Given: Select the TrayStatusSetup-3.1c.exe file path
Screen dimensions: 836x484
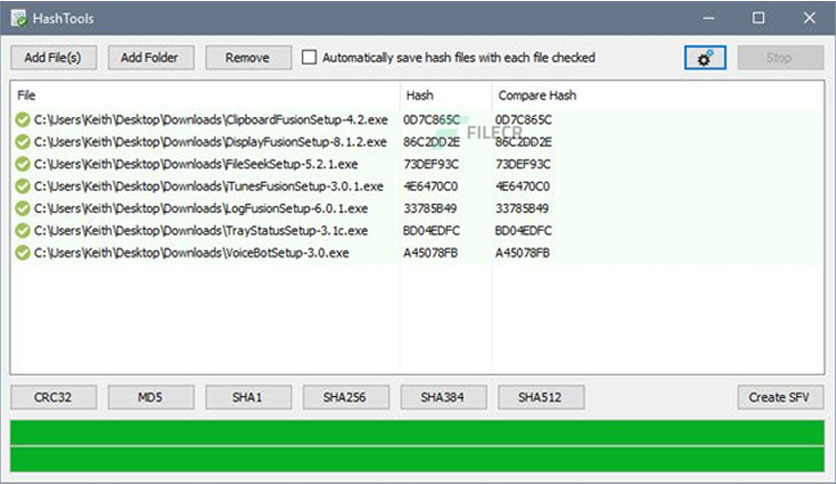Looking at the screenshot, I should 201,231.
